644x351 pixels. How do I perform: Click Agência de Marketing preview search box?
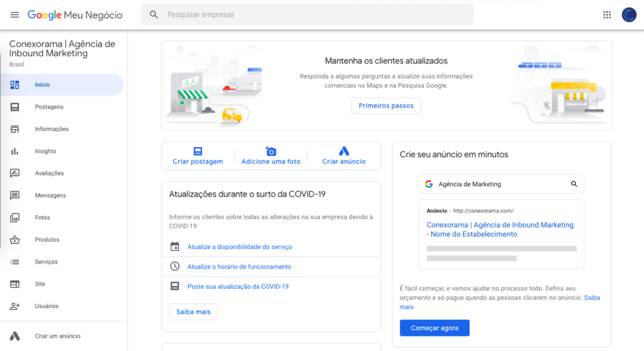501,184
